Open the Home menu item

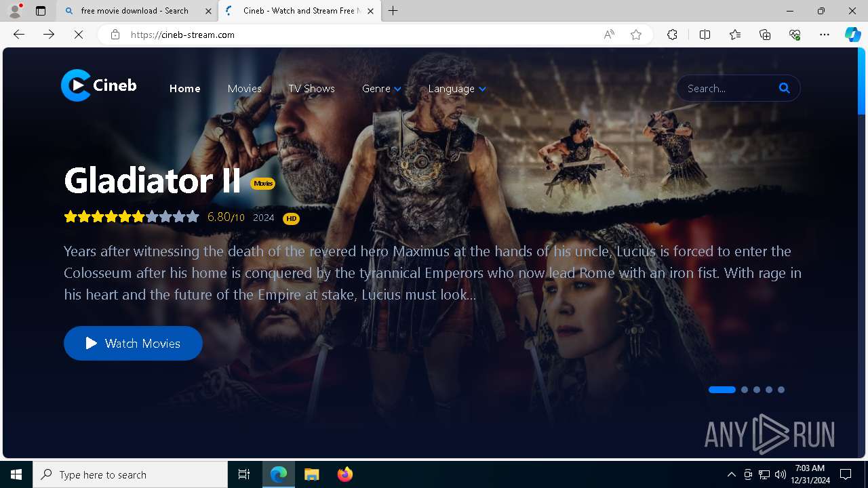[184, 89]
